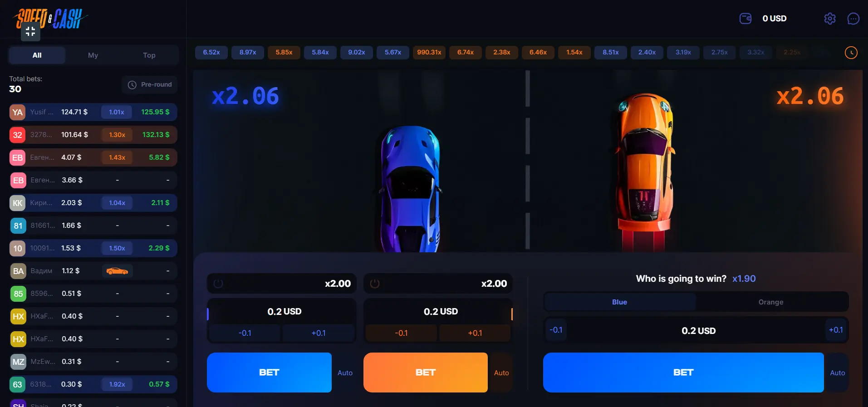Increase blue bet by +0.1
Viewport: 868px width, 407px height.
click(319, 333)
